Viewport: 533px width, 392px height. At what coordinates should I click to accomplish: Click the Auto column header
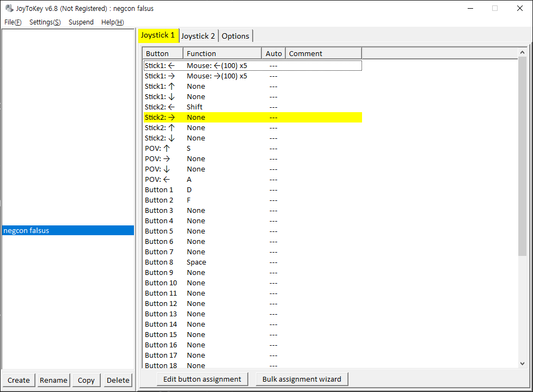[x=274, y=54]
